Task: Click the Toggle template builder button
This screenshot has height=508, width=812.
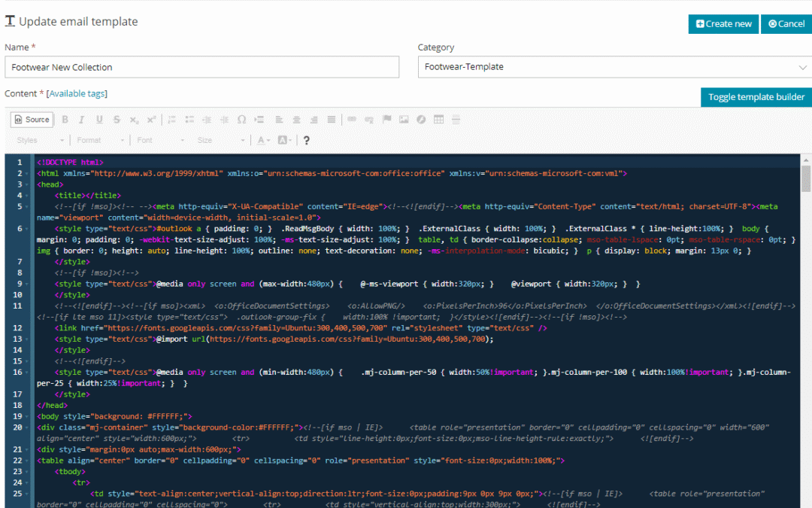Action: (x=756, y=97)
